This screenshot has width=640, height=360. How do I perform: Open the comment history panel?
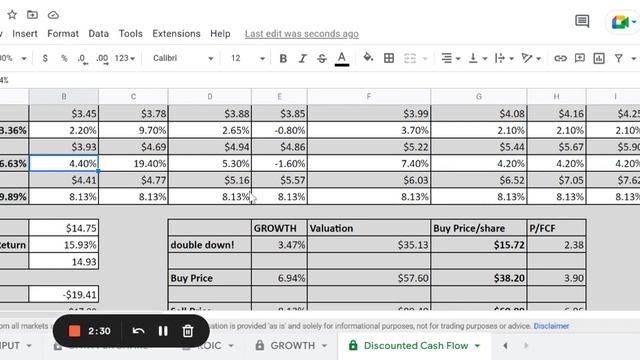click(x=582, y=21)
